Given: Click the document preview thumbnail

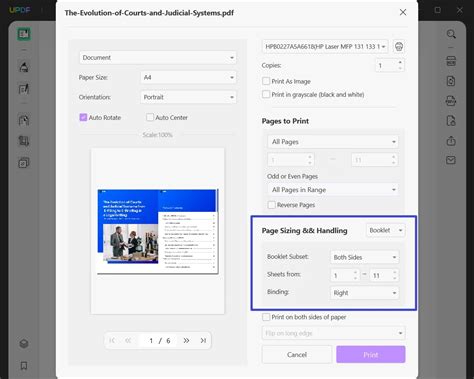Looking at the screenshot, I should [x=158, y=231].
